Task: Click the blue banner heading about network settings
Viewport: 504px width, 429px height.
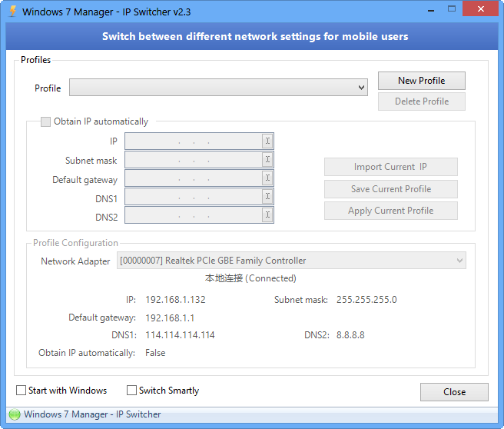Action: point(255,36)
